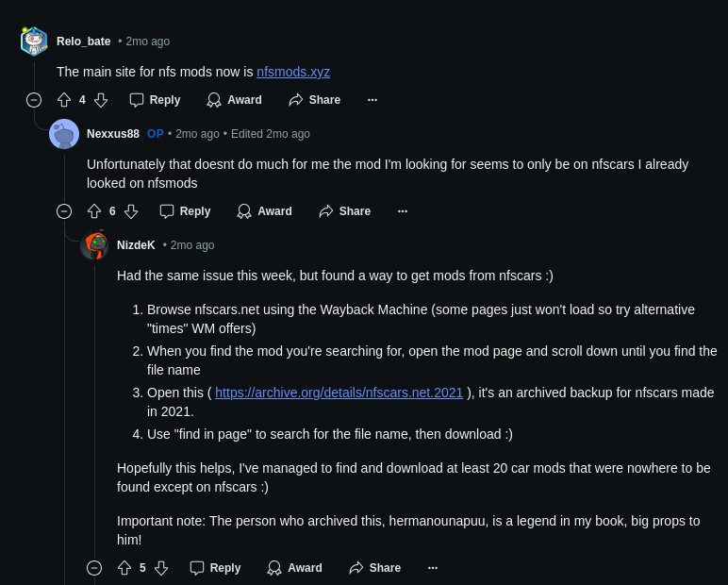Downvote Relo_bate's comment

click(x=101, y=100)
